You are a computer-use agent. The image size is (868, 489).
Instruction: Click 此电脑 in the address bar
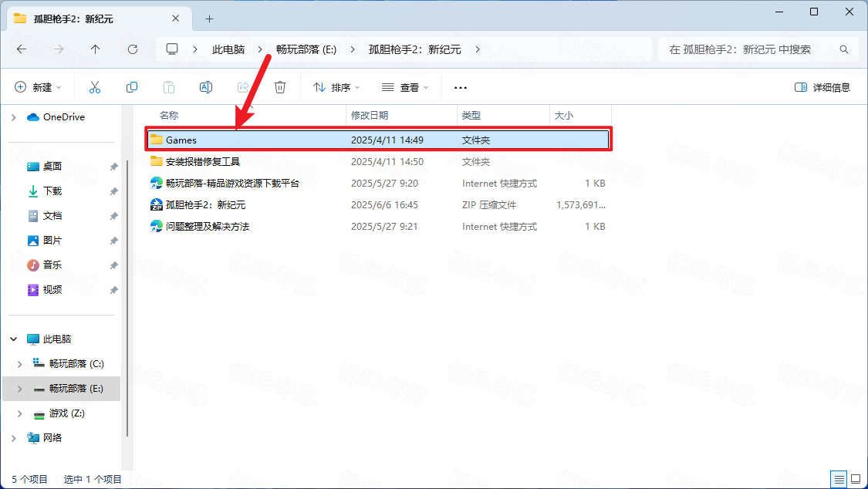pyautogui.click(x=228, y=49)
